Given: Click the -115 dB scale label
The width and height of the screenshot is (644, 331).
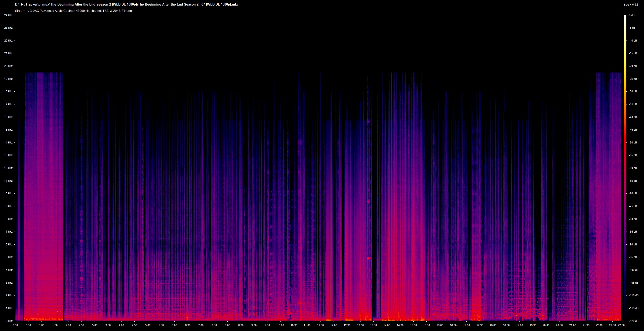Looking at the screenshot, I should click(633, 308).
